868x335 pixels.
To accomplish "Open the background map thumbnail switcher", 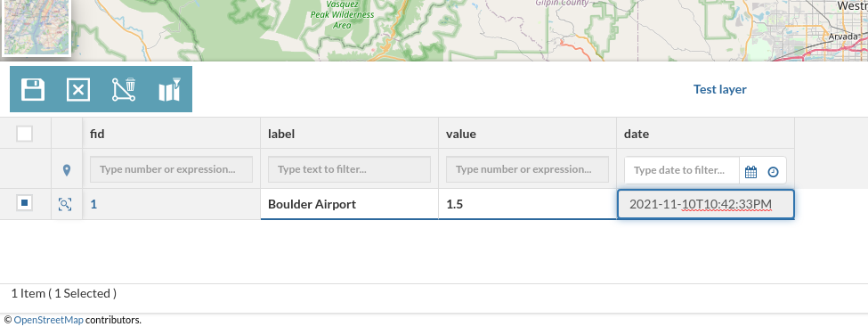I will tap(36, 27).
